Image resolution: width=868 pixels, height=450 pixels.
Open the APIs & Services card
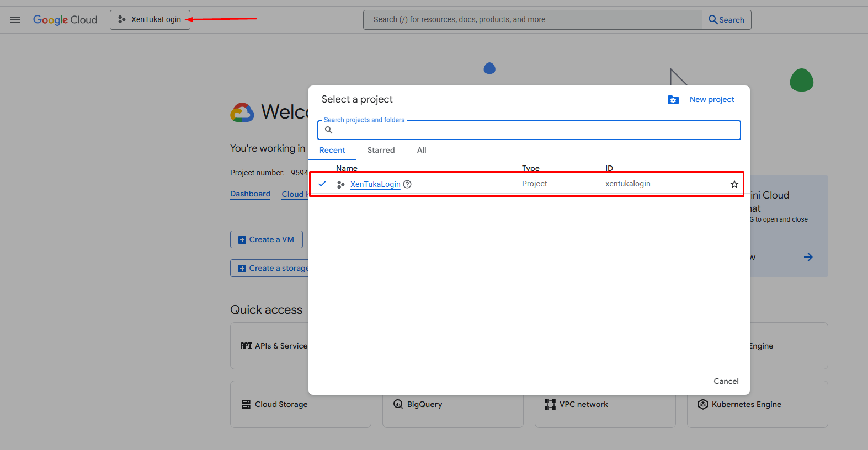270,346
